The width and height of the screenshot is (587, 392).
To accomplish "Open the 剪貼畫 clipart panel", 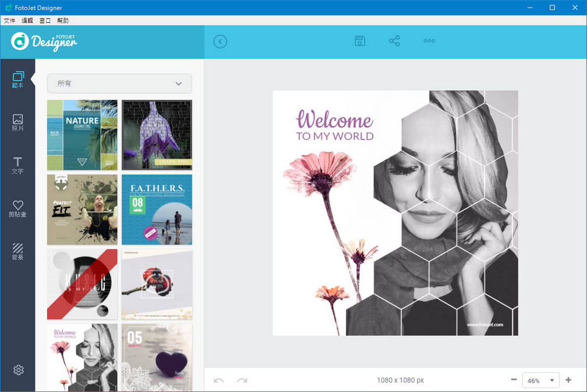I will click(x=18, y=209).
